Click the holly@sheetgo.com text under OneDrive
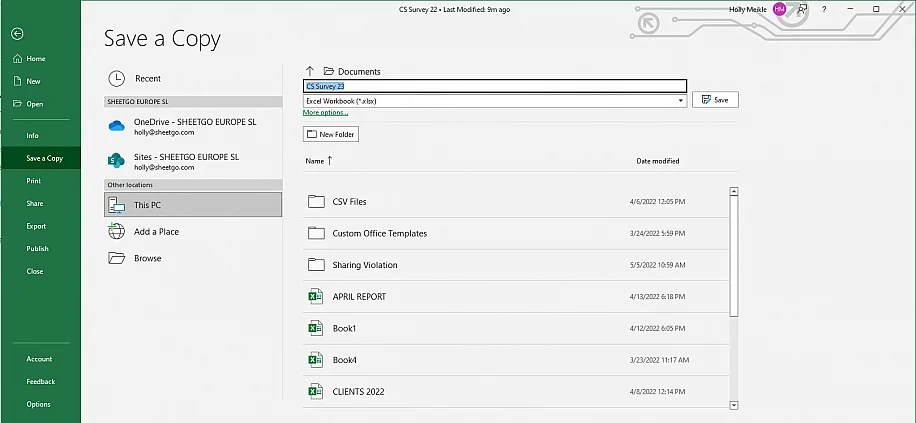This screenshot has height=423, width=916. pos(164,133)
